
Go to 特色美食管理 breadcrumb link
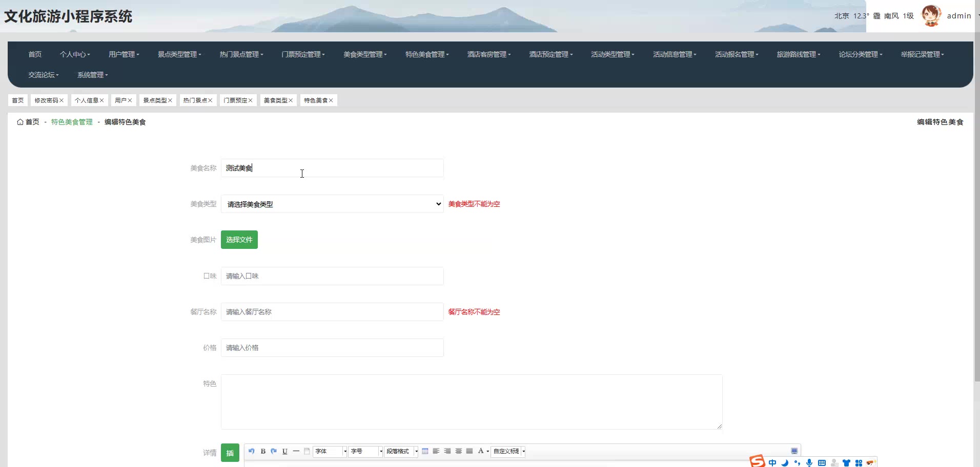[x=72, y=122]
